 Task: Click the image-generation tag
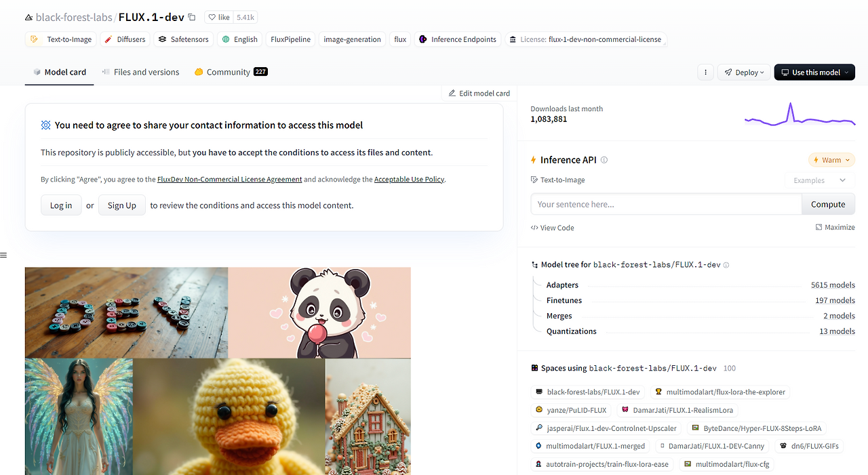pyautogui.click(x=352, y=39)
